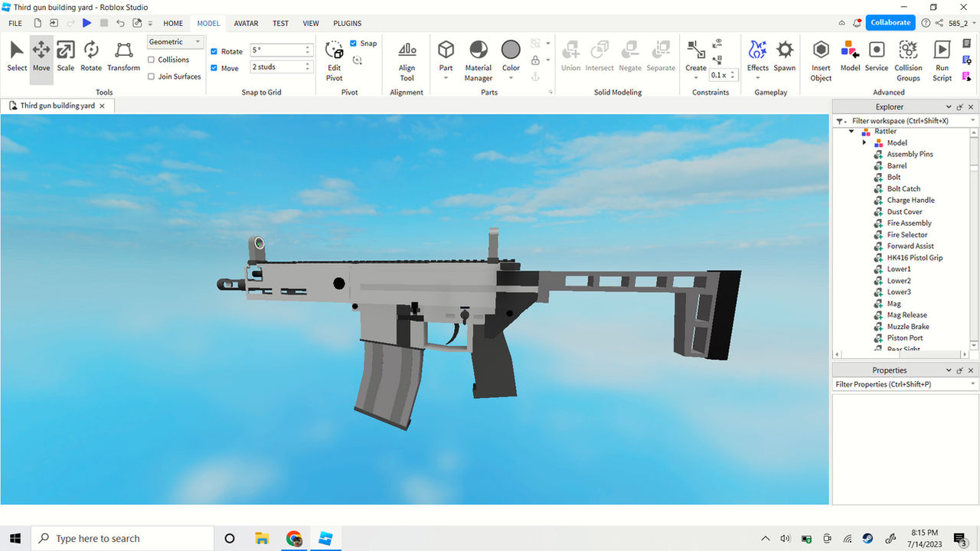Viewport: 980px width, 551px height.
Task: Insert a new Part
Action: (x=446, y=51)
